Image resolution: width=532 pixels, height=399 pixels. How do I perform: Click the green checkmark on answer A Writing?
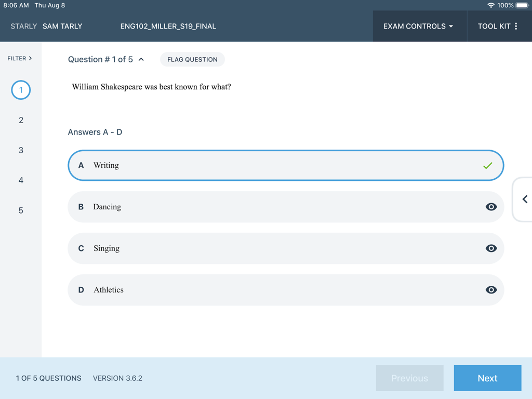(487, 165)
